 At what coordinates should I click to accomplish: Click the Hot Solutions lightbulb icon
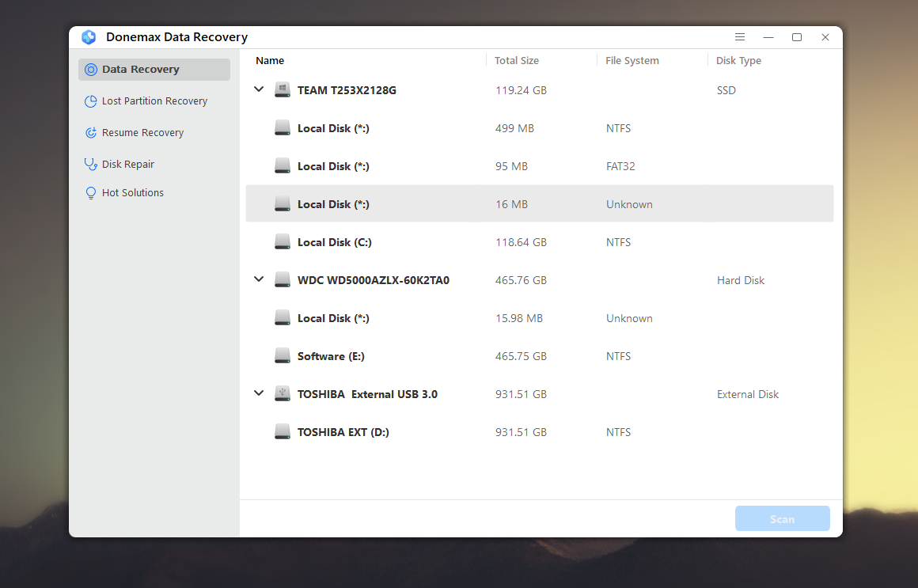click(91, 192)
